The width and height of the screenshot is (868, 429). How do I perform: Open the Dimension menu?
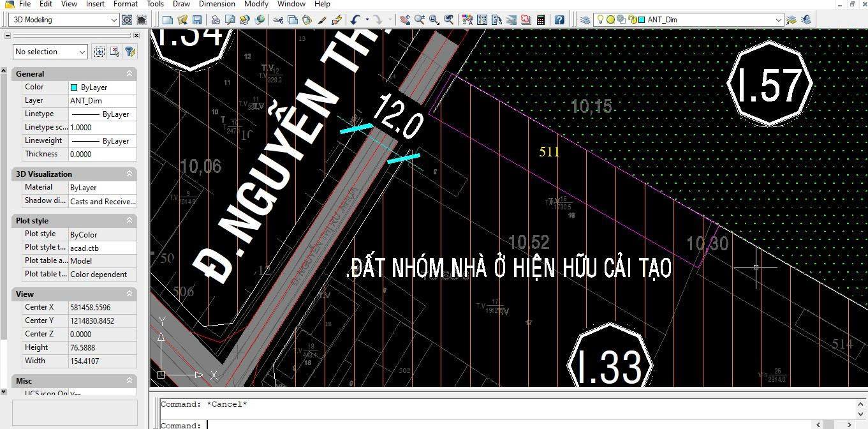(x=217, y=4)
